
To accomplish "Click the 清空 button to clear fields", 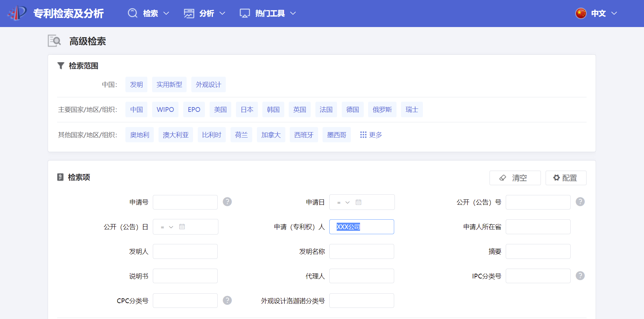I will coord(515,178).
